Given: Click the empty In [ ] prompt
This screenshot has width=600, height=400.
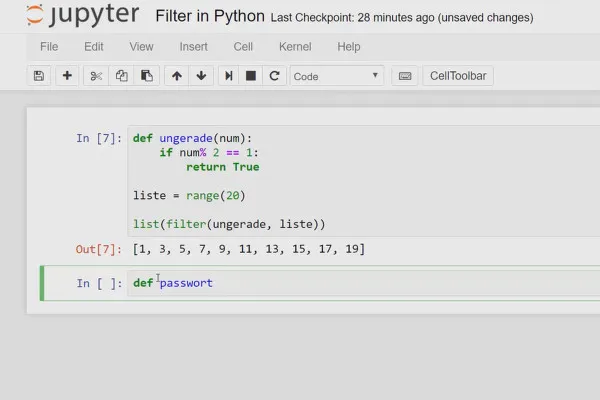Looking at the screenshot, I should click(x=99, y=283).
